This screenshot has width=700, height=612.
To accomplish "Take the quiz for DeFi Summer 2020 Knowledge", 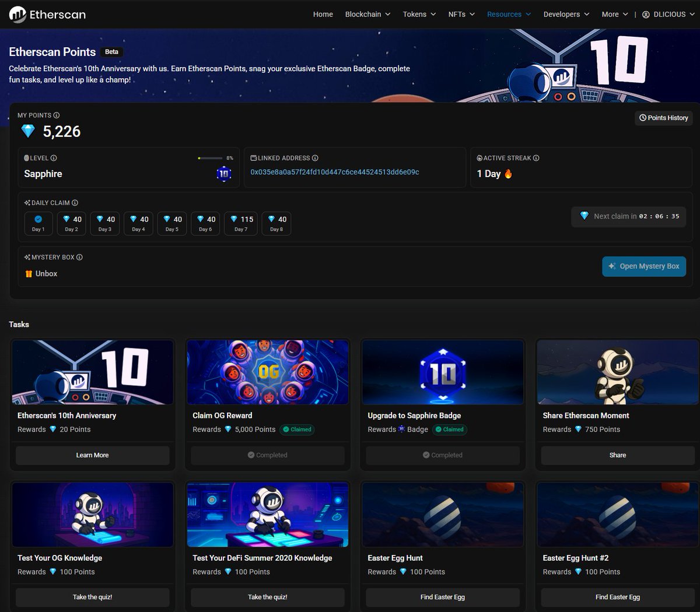I will click(268, 597).
